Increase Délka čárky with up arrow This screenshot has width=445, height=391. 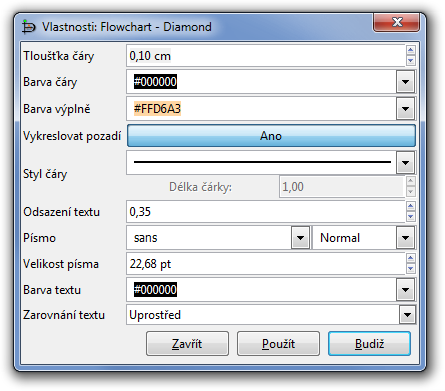pos(411,181)
